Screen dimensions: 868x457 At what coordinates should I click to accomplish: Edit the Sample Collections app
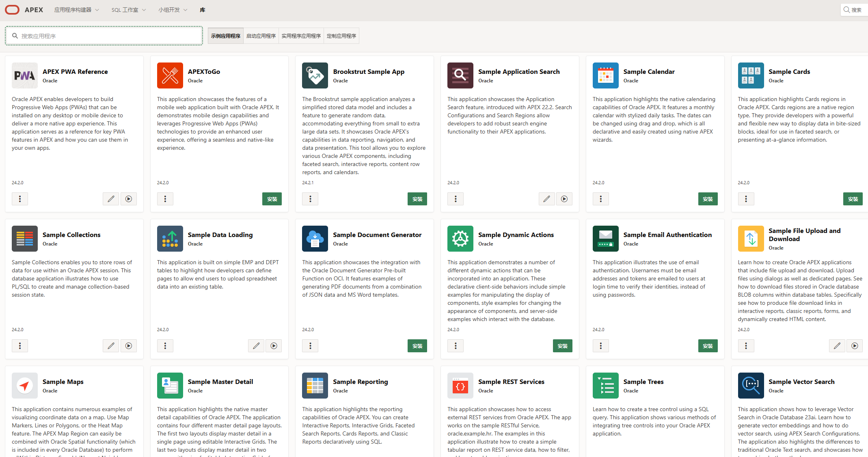tap(111, 346)
